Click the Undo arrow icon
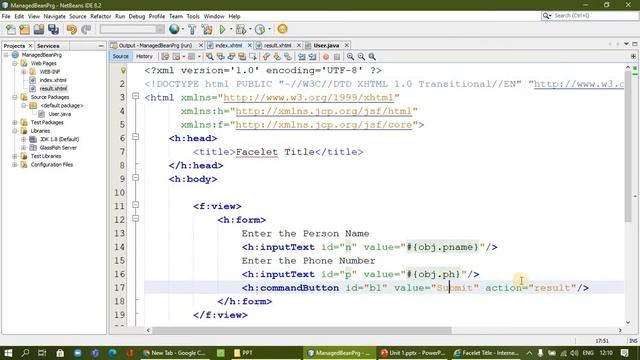Screen dimensions: 640x360 [72, 29]
